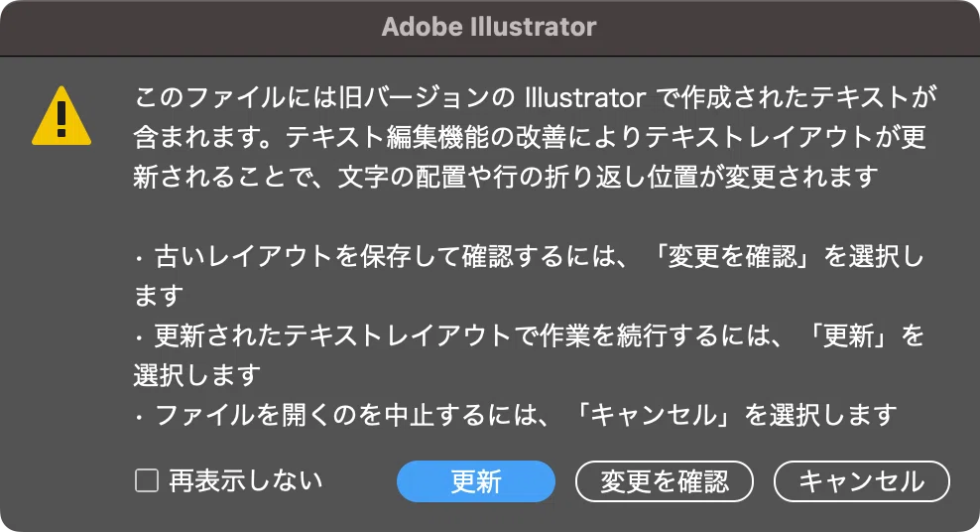Tick the 再表示しない checkbox

(147, 480)
